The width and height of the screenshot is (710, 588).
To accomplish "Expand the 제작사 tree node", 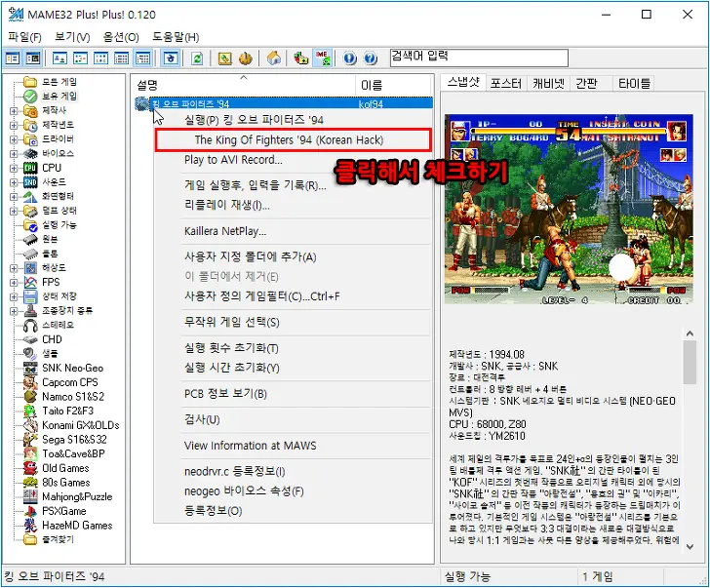I will [14, 110].
